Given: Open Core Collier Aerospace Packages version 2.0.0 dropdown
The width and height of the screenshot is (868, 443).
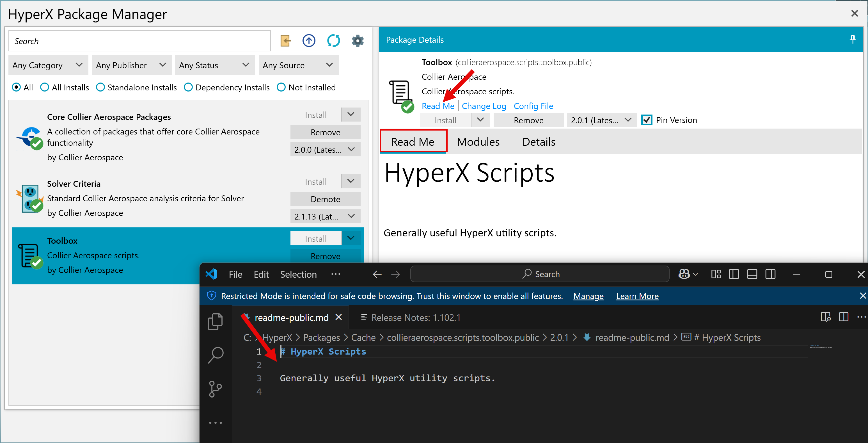Looking at the screenshot, I should pyautogui.click(x=325, y=150).
